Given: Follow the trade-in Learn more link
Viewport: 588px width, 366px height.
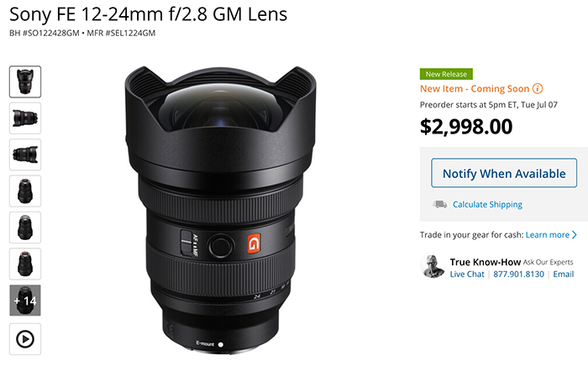Looking at the screenshot, I should click(547, 235).
